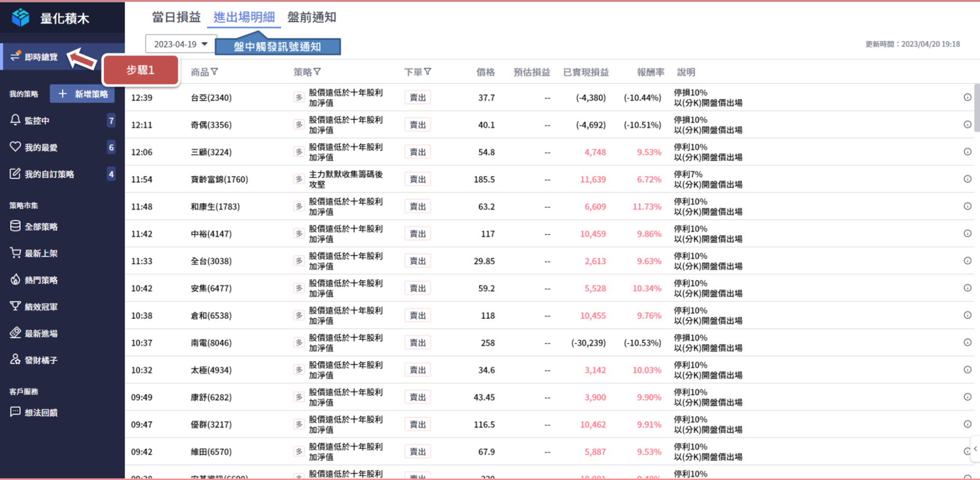The image size is (980, 480).
Task: Click the 量化積木 cube logo icon
Action: (21, 18)
